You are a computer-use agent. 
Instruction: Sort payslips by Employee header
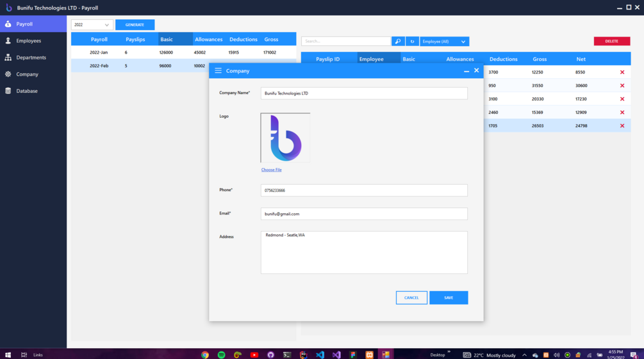[x=371, y=59]
